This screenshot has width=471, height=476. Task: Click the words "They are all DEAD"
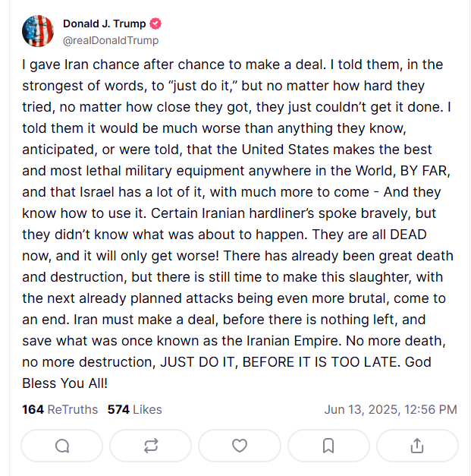click(369, 235)
